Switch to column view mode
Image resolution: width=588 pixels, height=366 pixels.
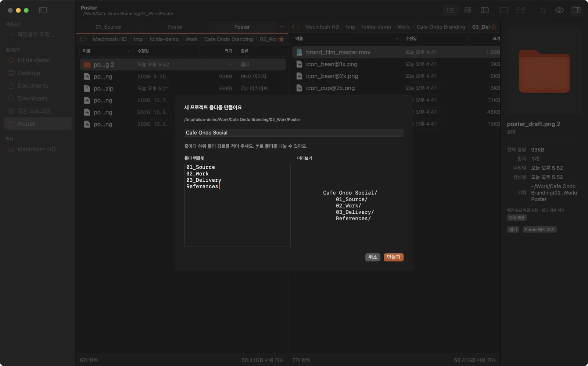click(485, 10)
